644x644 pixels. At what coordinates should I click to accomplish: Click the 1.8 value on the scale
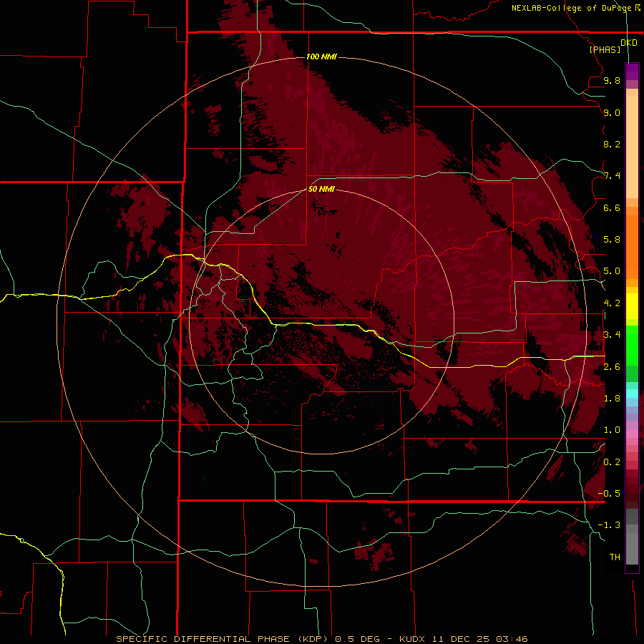(x=612, y=399)
